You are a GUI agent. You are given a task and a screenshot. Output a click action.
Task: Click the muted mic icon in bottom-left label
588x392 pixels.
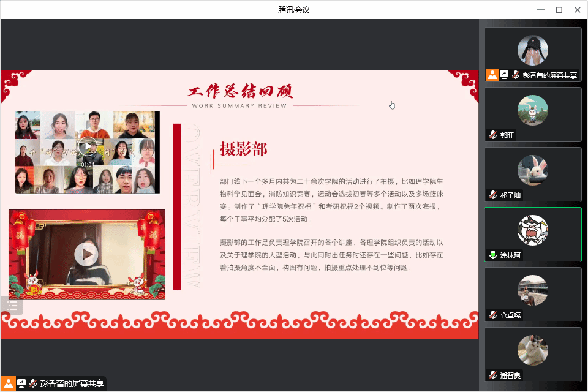pos(33,383)
